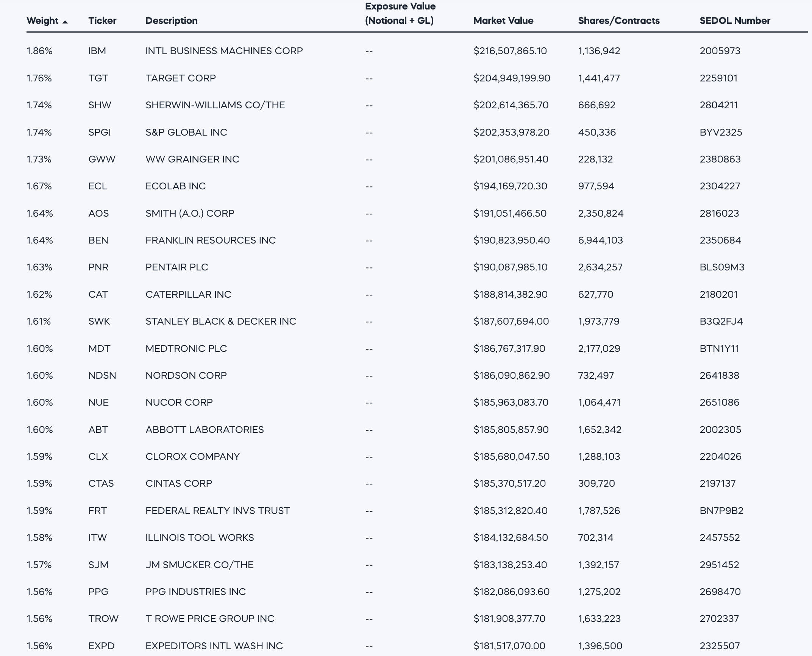Select market value $201,086,951.40
812x656 pixels.
click(x=511, y=159)
